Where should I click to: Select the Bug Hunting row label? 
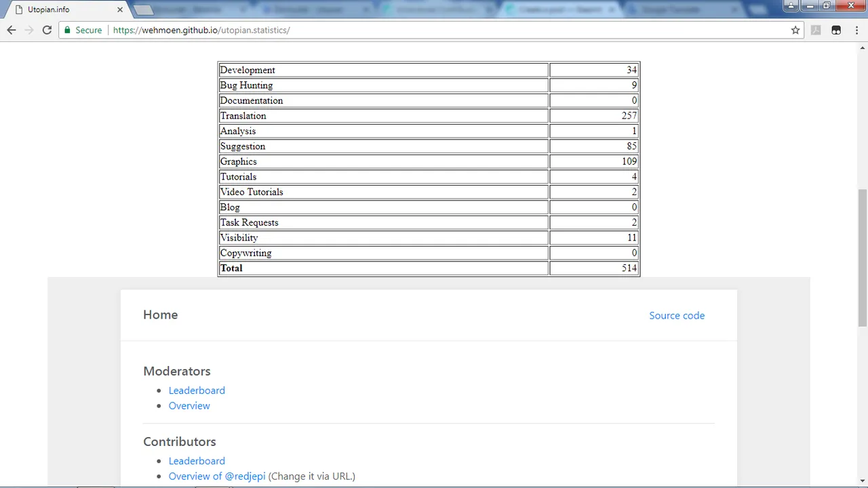point(246,85)
